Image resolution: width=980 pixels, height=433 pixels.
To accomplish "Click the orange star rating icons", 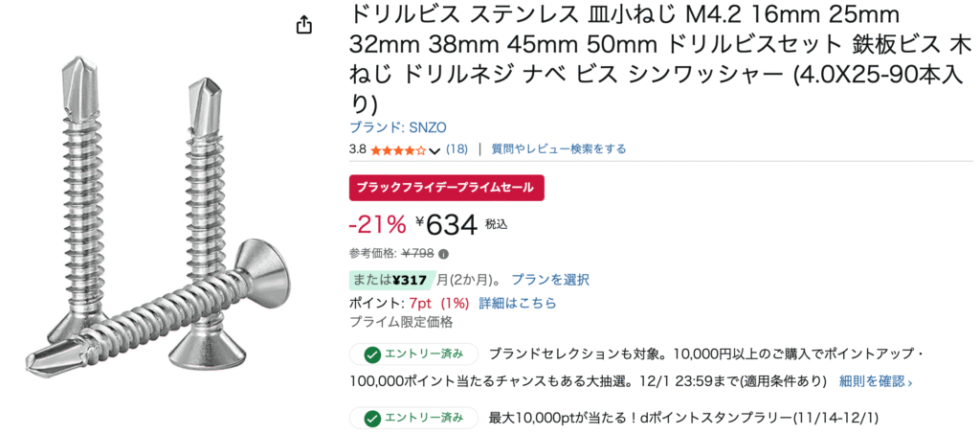I will [398, 149].
